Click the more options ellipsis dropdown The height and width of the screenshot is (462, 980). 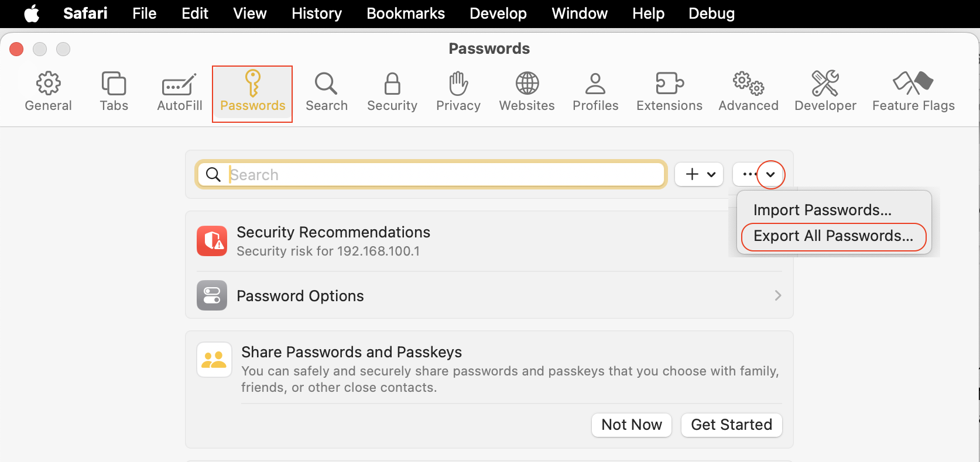(758, 174)
